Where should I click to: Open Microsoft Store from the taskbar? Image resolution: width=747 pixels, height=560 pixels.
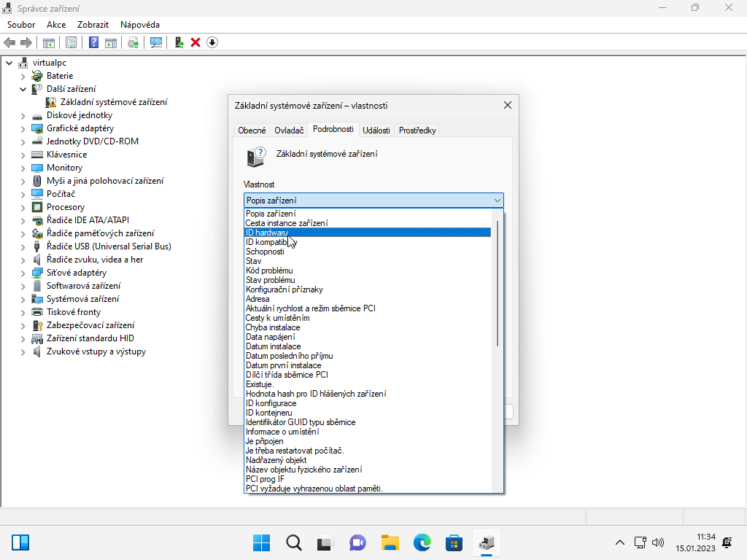454,542
